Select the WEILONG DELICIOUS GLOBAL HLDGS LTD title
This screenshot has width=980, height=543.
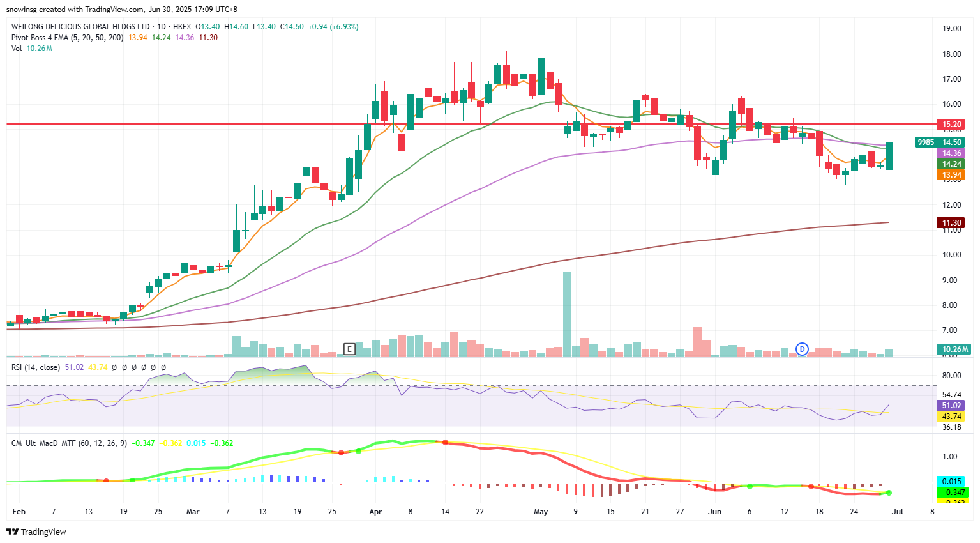pyautogui.click(x=80, y=27)
